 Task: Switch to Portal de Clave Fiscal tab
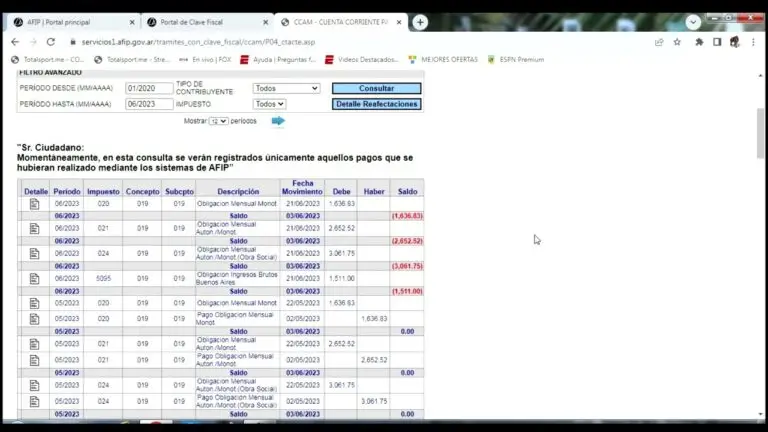[207, 22]
